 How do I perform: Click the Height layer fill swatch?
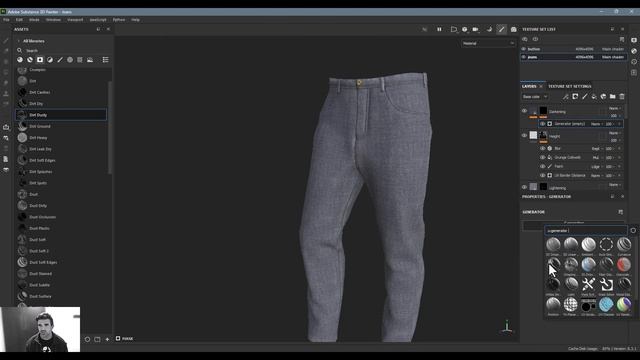(533, 135)
